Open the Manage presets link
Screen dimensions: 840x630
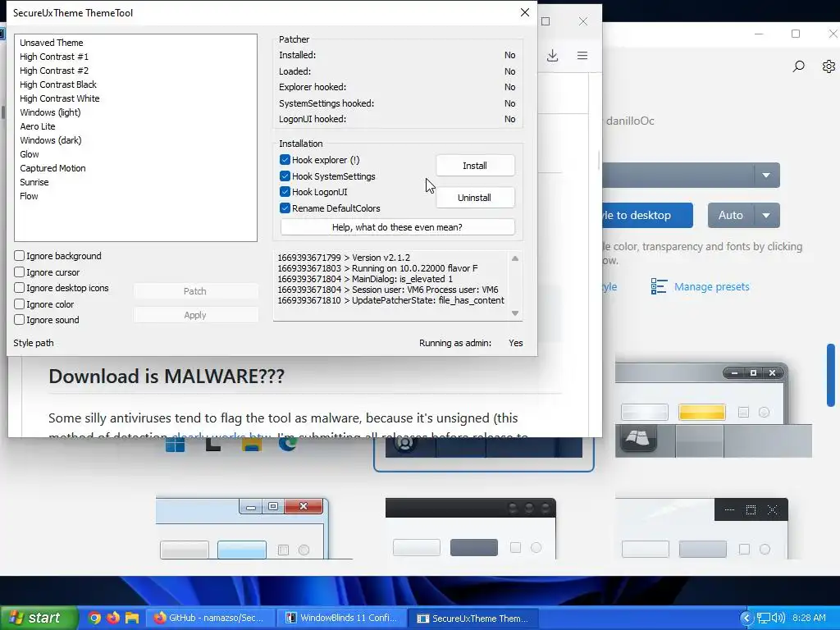click(x=711, y=286)
